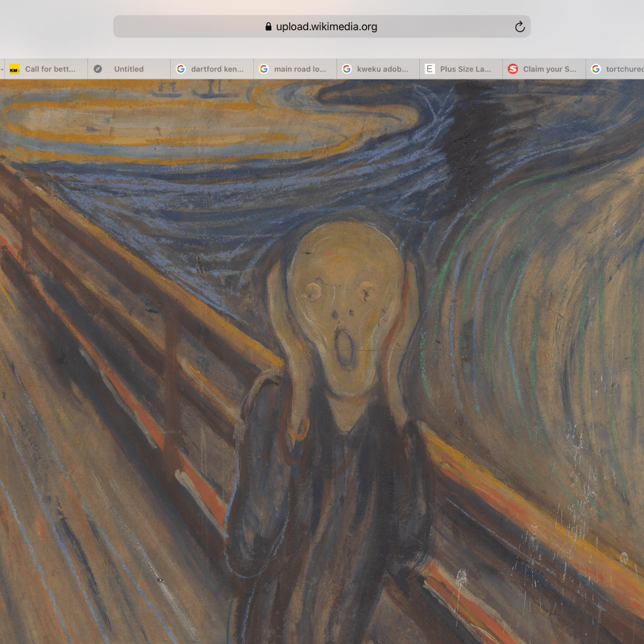Image resolution: width=644 pixels, height=644 pixels.
Task: Switch to the "Plus Size La..." tab
Action: click(465, 69)
